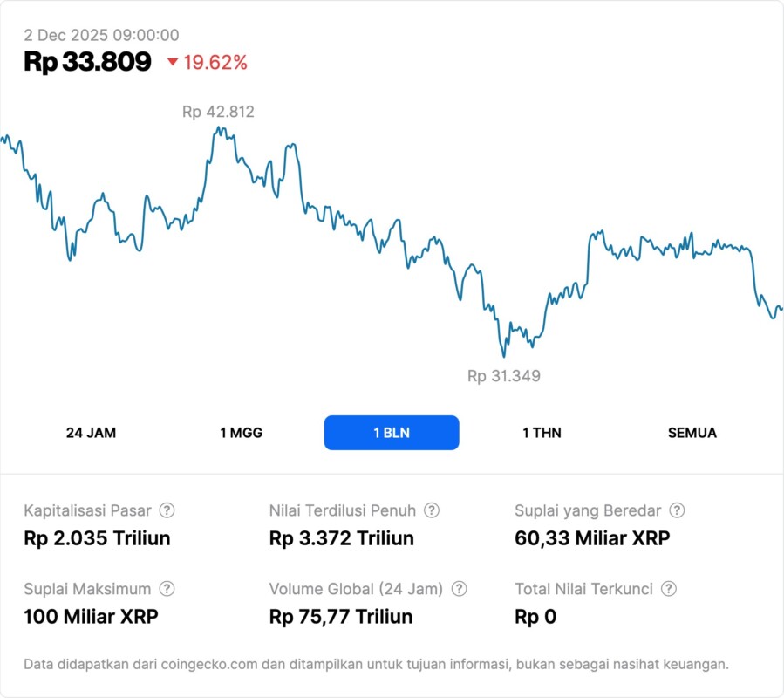Open the Total Nilai Terkunci info icon
Image resolution: width=784 pixels, height=698 pixels.
click(669, 589)
